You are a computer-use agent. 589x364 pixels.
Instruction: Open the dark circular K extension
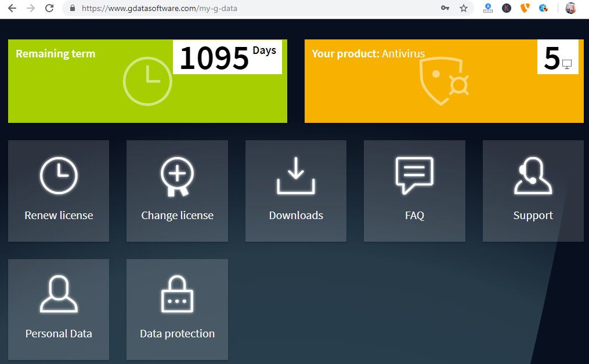click(x=507, y=8)
